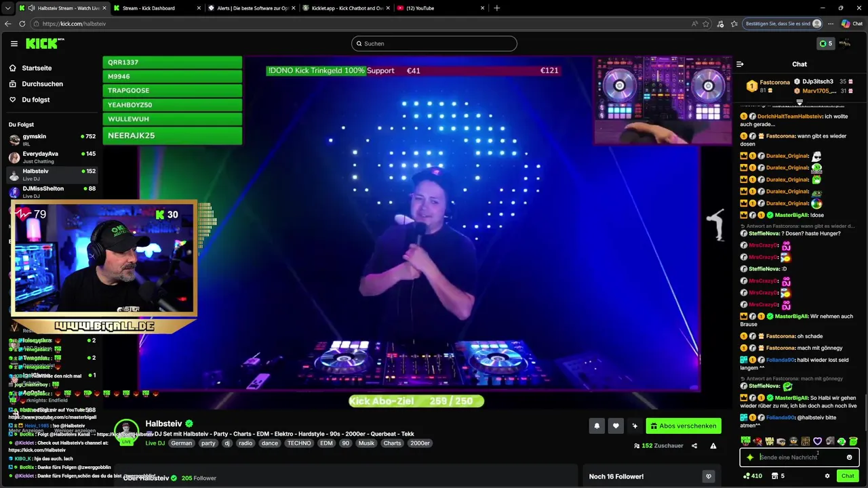This screenshot has height=488, width=868.
Task: Click the German tag
Action: (181, 443)
